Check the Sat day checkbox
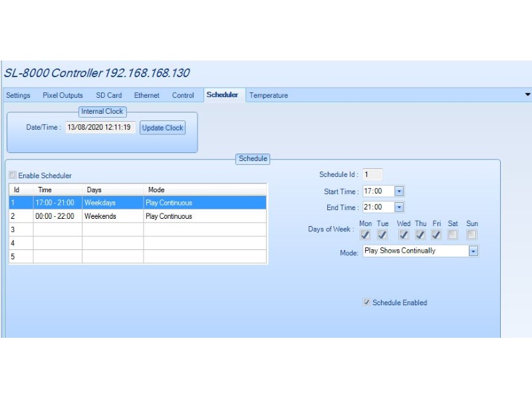Screen dimensions: 532x399 pos(453,235)
